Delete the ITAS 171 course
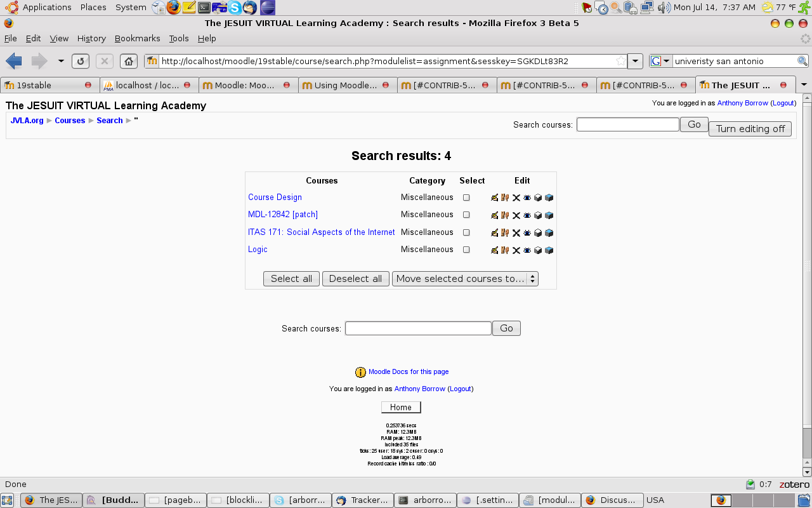Image resolution: width=812 pixels, height=508 pixels. [516, 232]
